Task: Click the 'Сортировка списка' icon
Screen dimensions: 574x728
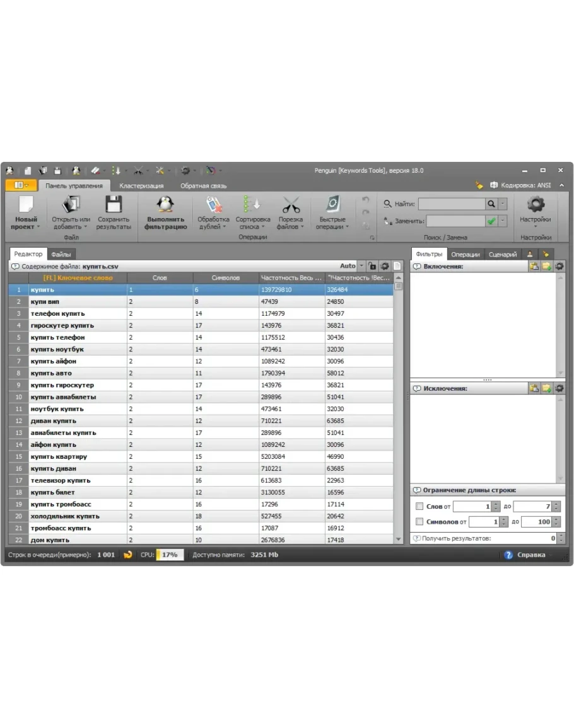Action: tap(252, 205)
